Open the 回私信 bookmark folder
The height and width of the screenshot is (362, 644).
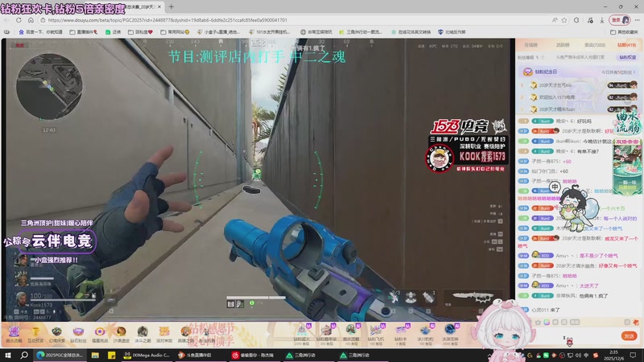(140, 32)
